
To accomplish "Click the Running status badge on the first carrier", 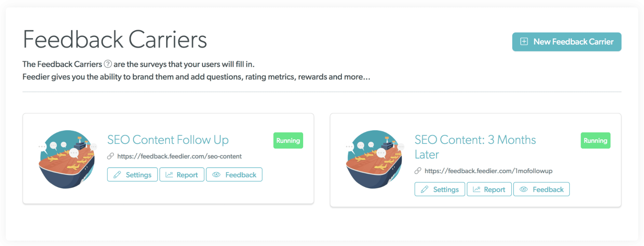I will [x=288, y=141].
